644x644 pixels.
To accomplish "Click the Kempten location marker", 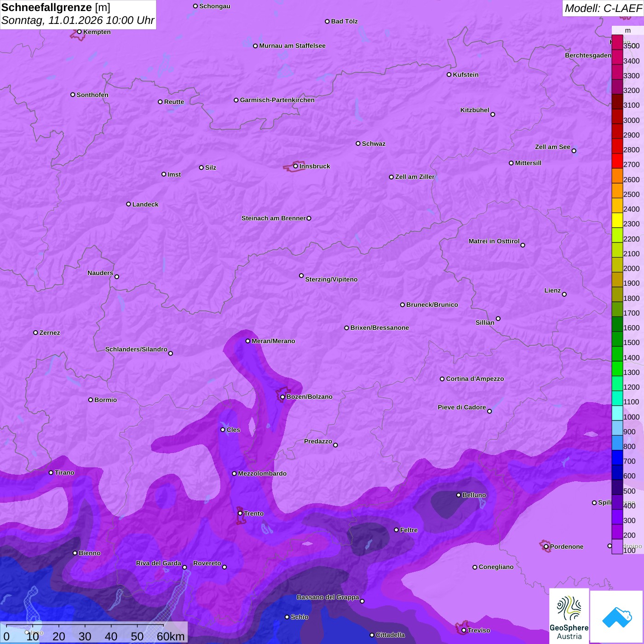I will pyautogui.click(x=79, y=32).
